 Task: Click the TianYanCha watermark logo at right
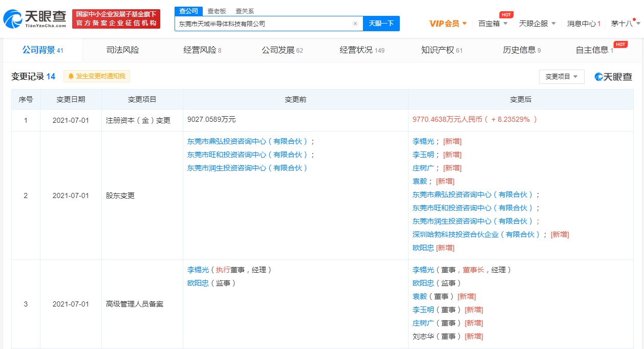(x=613, y=77)
